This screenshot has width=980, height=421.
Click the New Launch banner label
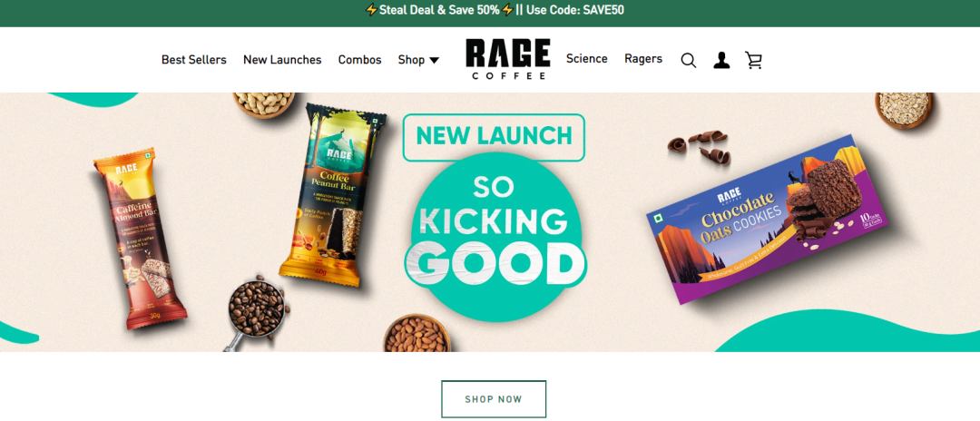click(x=494, y=137)
